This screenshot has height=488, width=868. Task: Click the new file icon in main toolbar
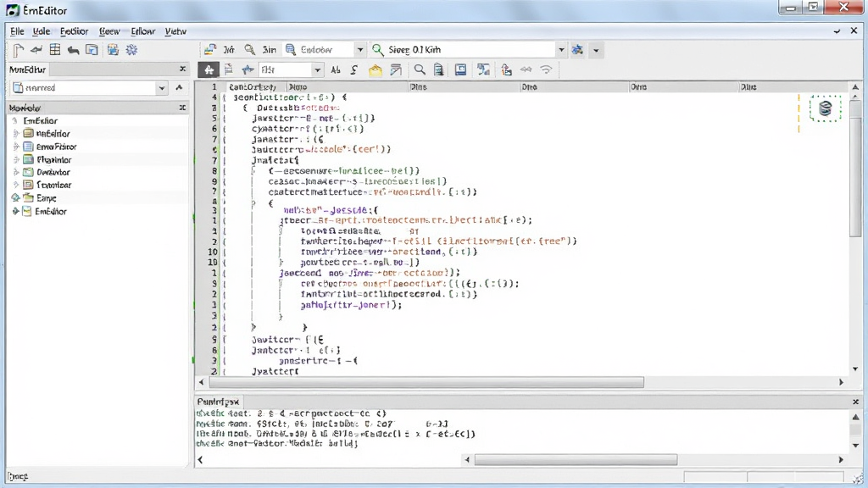(19, 50)
